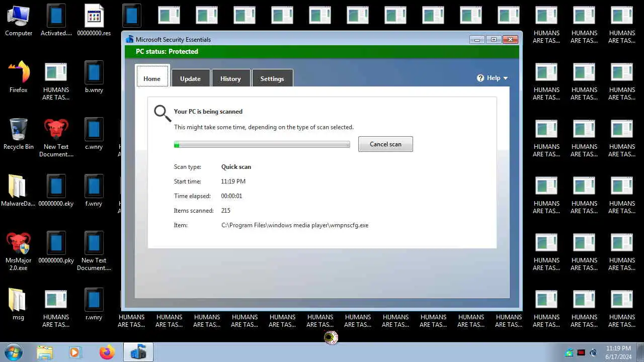Click the Help question mark icon
644x362 pixels.
coord(480,78)
